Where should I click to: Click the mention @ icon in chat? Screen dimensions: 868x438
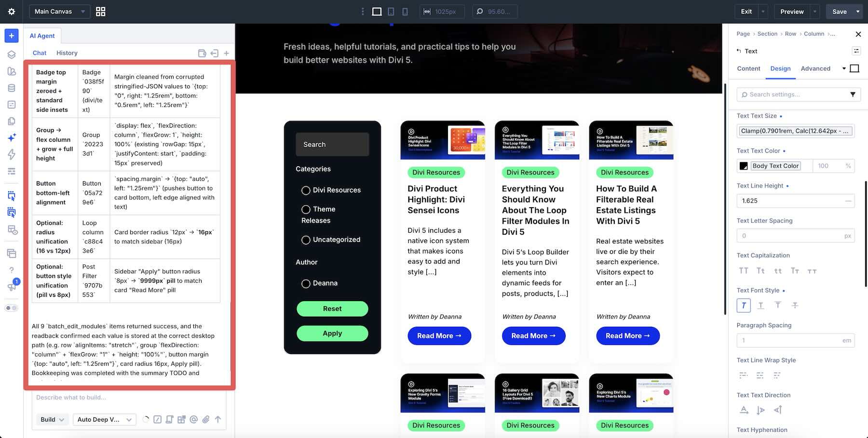coord(194,419)
